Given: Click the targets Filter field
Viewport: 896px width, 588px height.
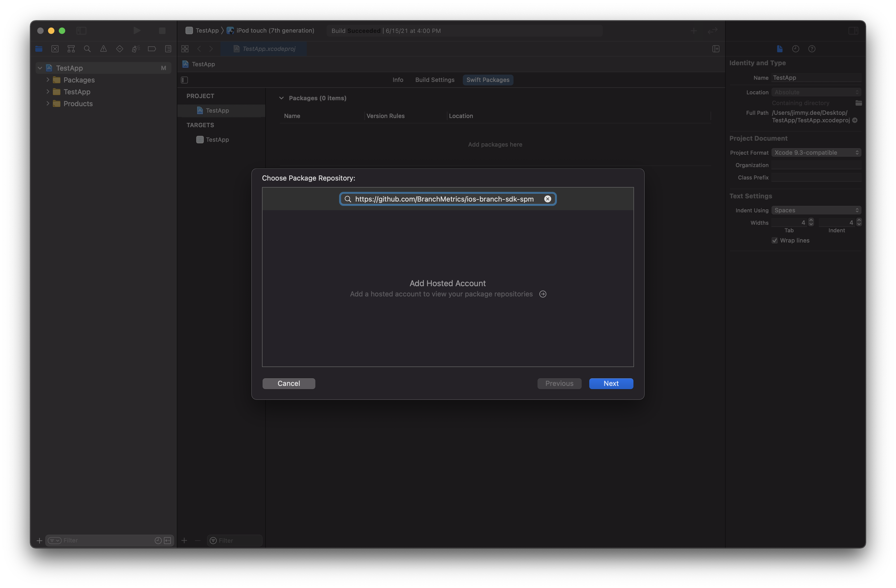Looking at the screenshot, I should pos(235,541).
